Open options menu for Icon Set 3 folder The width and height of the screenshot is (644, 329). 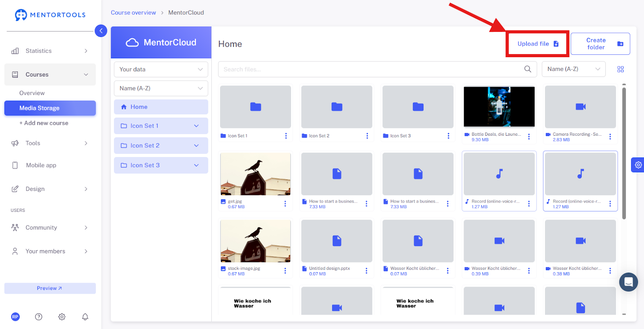click(448, 136)
